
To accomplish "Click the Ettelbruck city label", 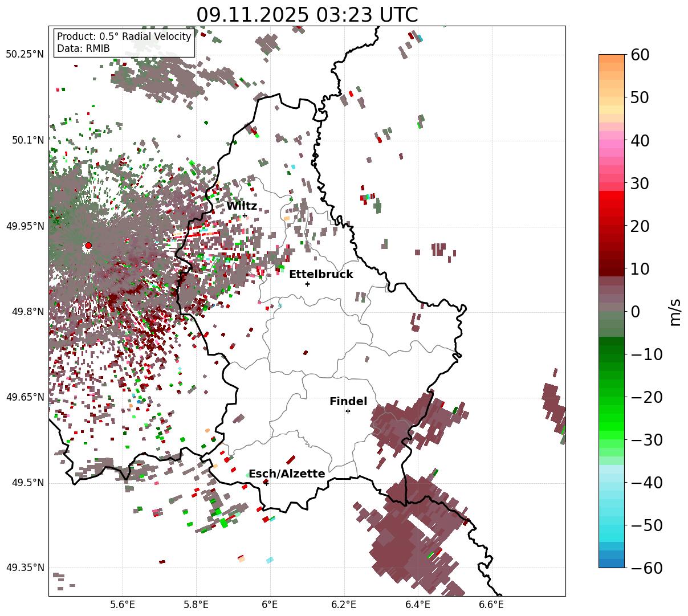I will [x=321, y=275].
